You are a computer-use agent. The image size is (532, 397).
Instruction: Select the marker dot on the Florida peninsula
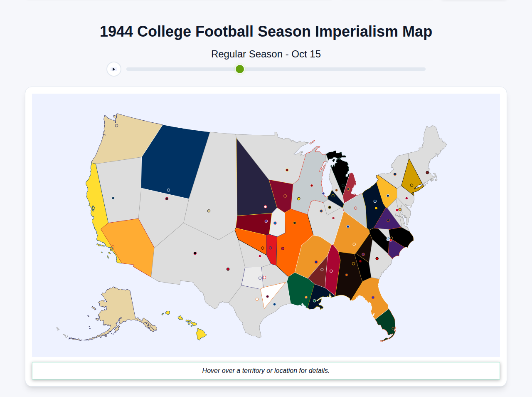pos(373,298)
